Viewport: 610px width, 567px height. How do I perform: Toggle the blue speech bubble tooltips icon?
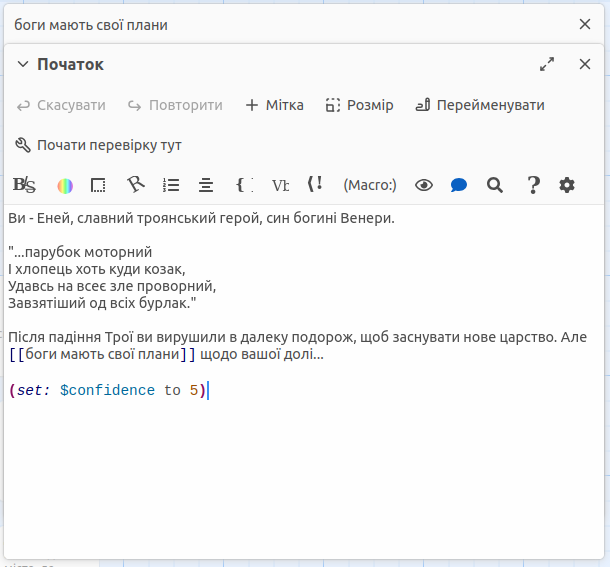pos(459,185)
